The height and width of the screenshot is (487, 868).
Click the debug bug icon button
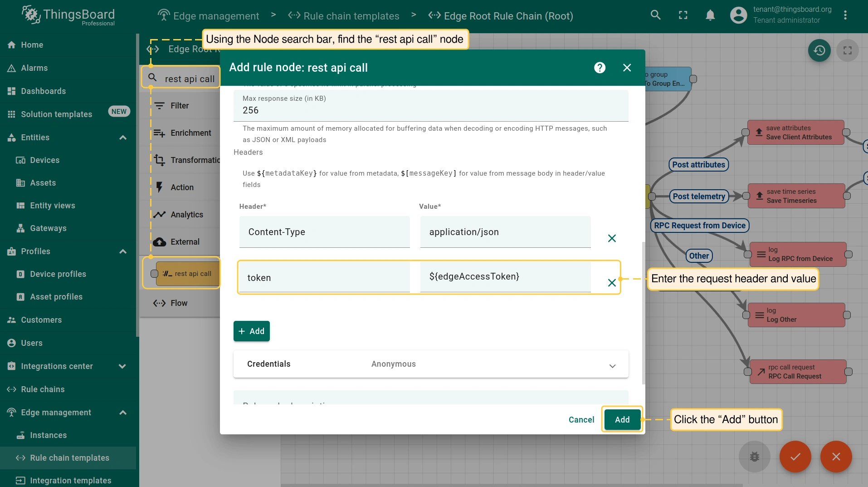pos(755,457)
